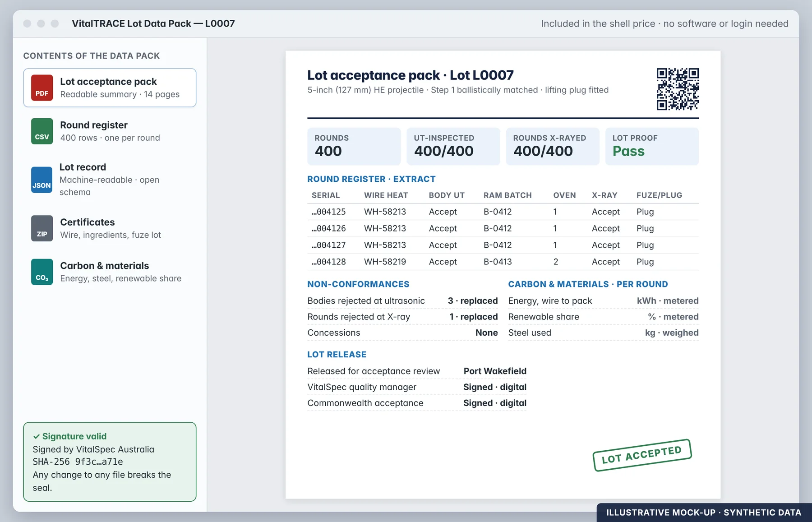Image resolution: width=812 pixels, height=522 pixels.
Task: Click the ROUND REGISTER · EXTRACT heading
Action: coord(371,179)
